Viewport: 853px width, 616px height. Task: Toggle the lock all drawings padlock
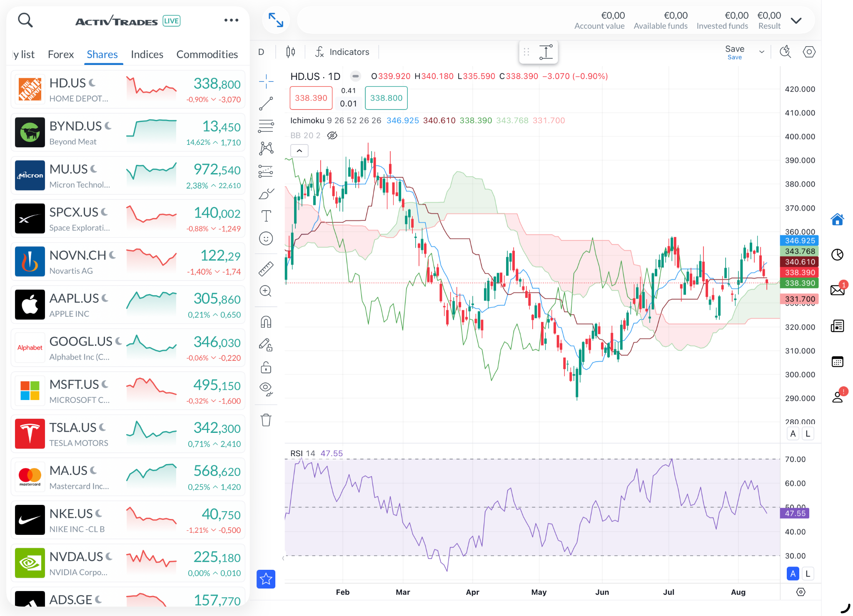pos(266,368)
